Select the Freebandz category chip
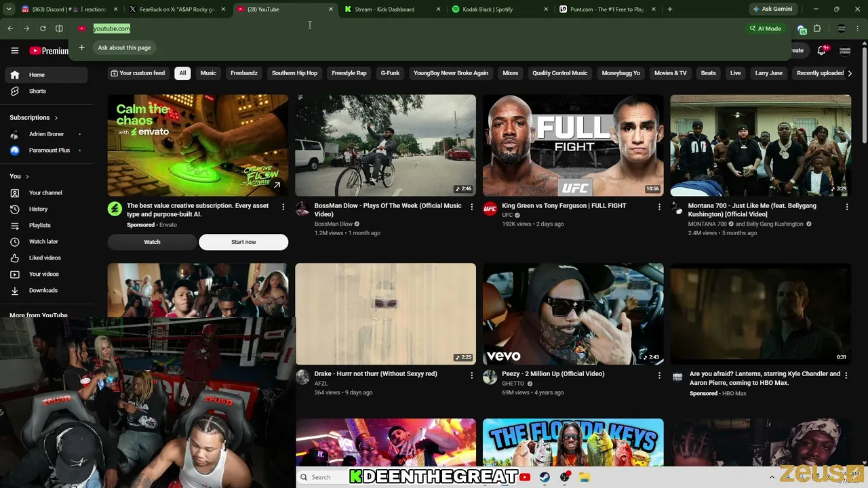Screen dimensions: 868x488 coord(244,73)
